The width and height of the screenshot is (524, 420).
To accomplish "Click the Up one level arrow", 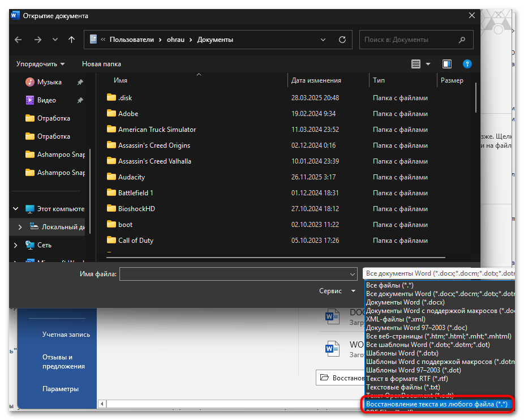I will pos(71,40).
